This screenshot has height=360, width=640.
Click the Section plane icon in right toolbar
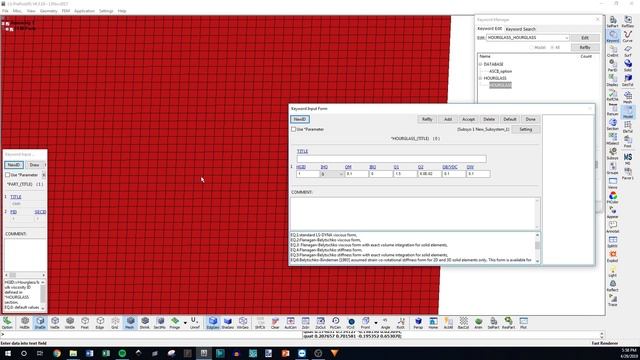tap(613, 124)
